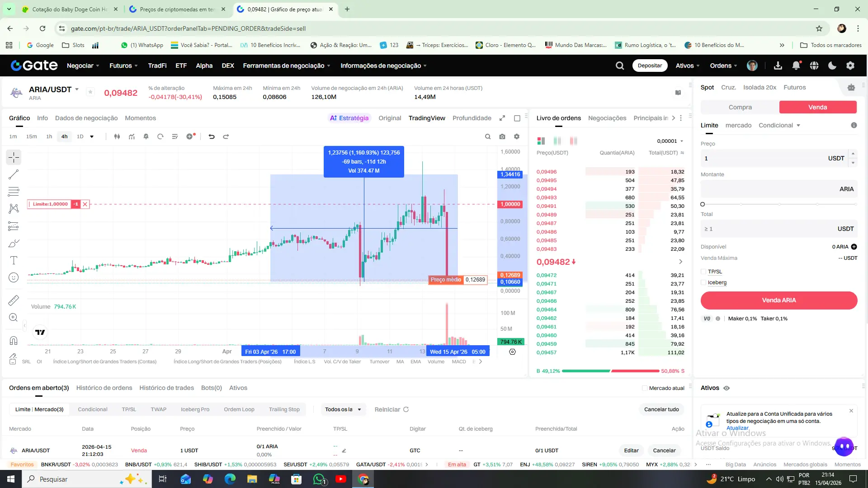The width and height of the screenshot is (868, 488).
Task: Click the Preço input field
Action: point(764,158)
